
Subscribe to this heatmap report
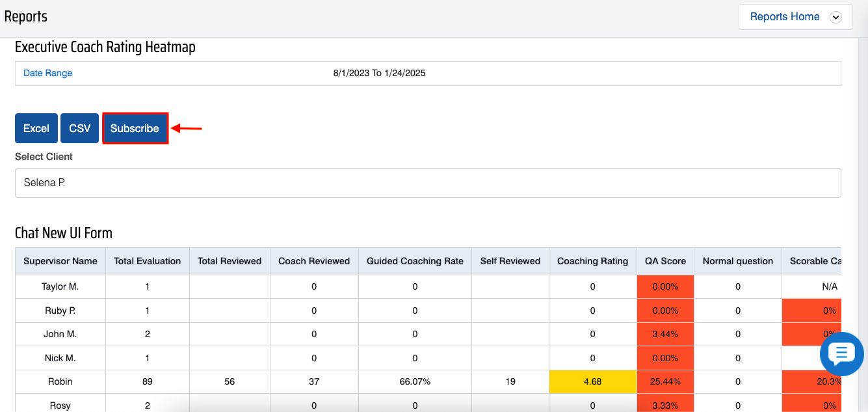135,128
